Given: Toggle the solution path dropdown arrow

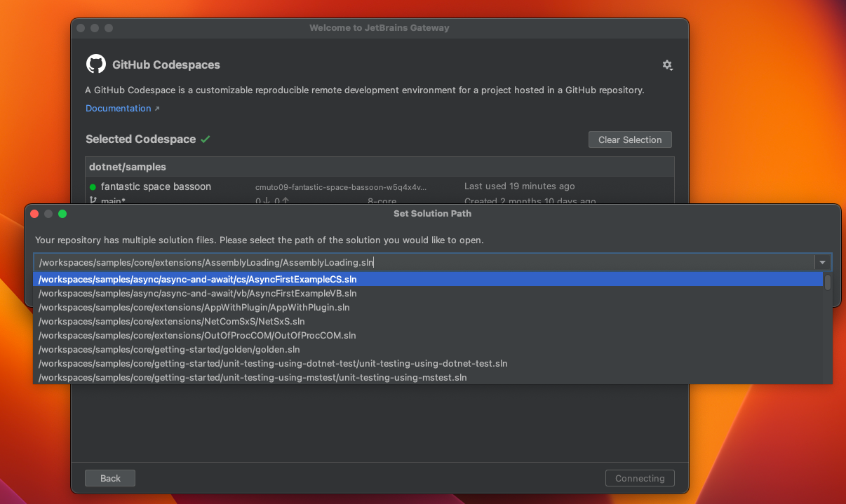Looking at the screenshot, I should pos(822,262).
